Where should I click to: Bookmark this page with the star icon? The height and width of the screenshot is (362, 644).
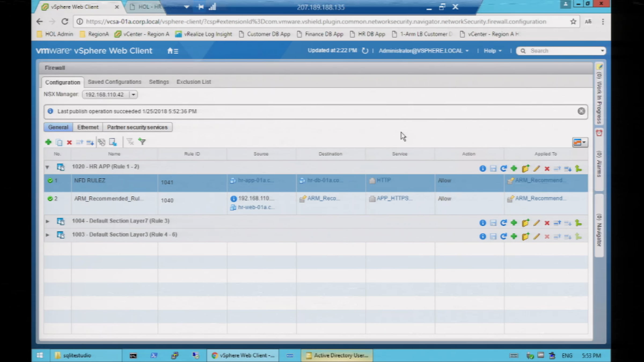pos(573,22)
